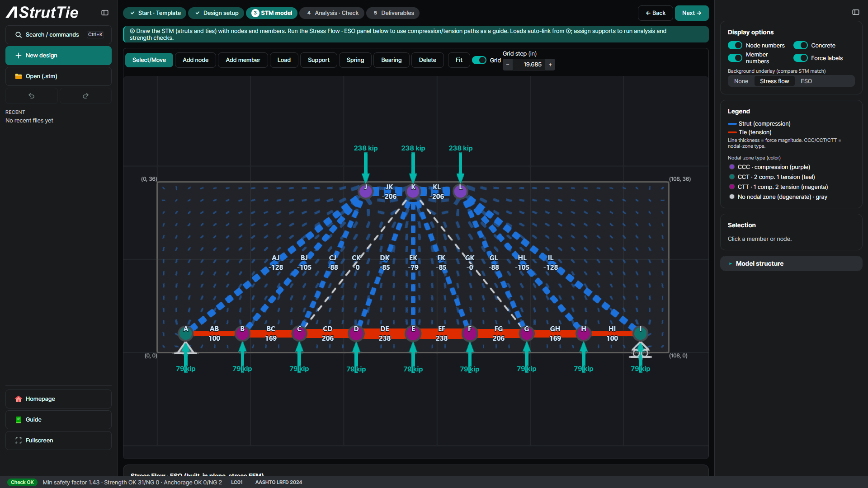Image resolution: width=868 pixels, height=488 pixels.
Task: Click the Open (.stm) folder icon
Action: coord(19,76)
